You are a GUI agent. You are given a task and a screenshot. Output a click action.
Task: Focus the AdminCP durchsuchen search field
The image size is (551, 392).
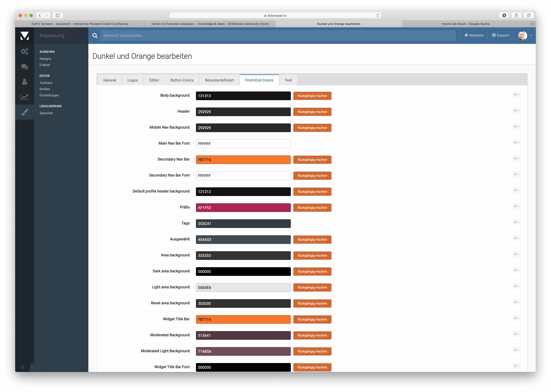pos(278,35)
